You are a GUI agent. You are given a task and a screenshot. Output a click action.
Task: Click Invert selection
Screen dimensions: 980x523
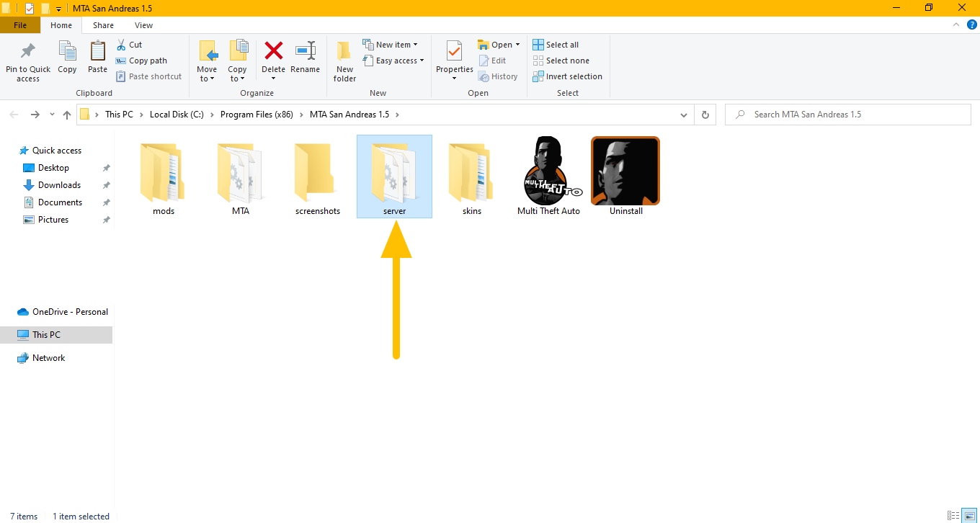[567, 76]
